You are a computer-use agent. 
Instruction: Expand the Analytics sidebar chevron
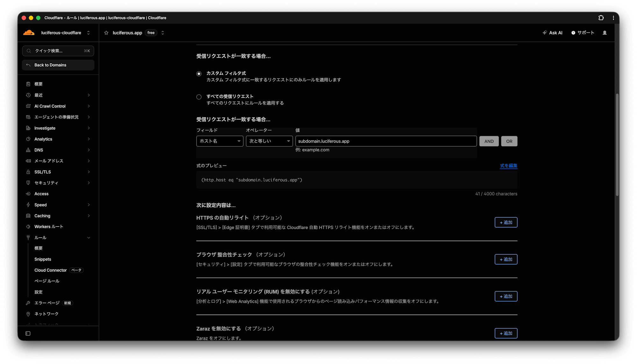click(89, 139)
